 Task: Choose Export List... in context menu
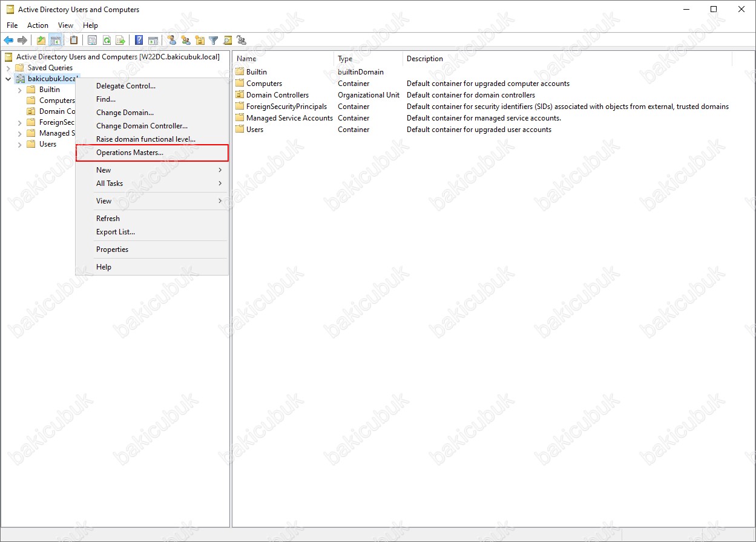pos(152,232)
